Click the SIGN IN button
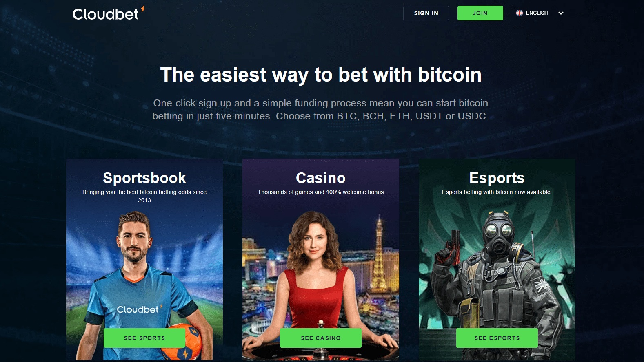The image size is (644, 362). coord(426,13)
